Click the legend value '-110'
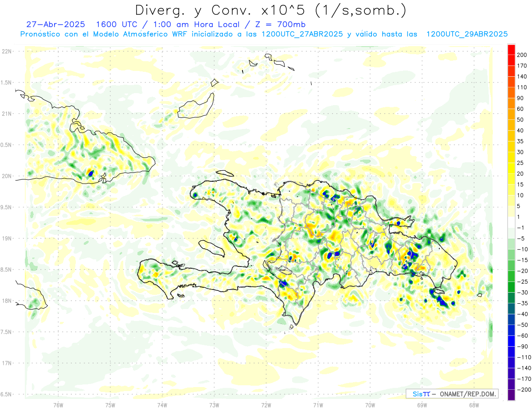The height and width of the screenshot is (411, 532). coord(524,357)
